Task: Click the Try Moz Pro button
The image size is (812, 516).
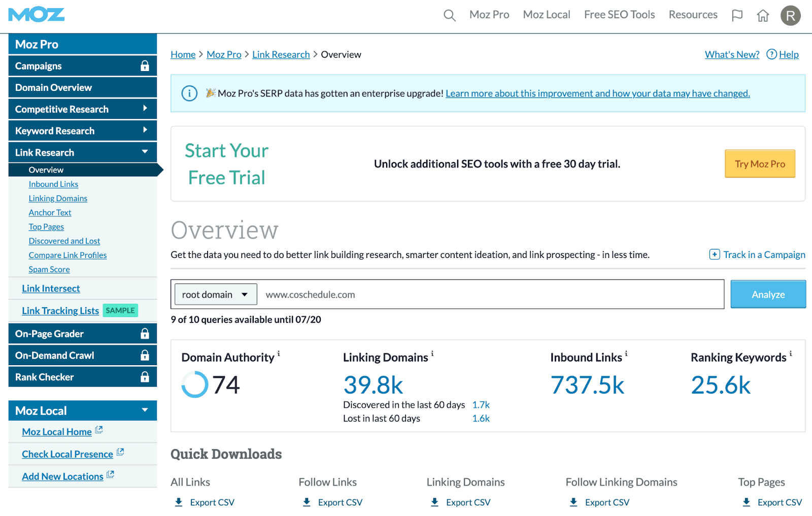Action: (x=760, y=164)
